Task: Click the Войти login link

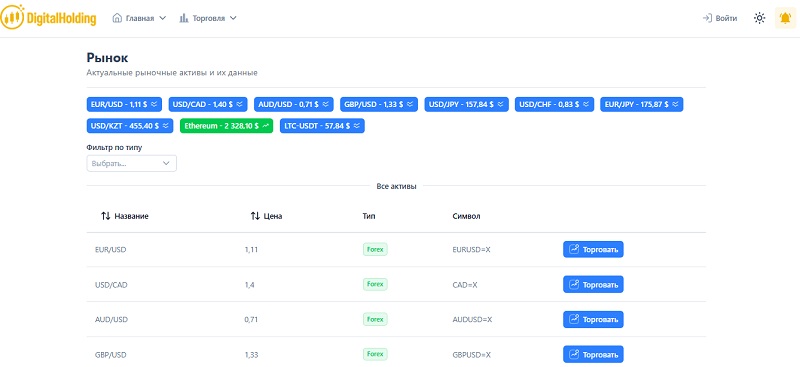Action: (x=720, y=18)
